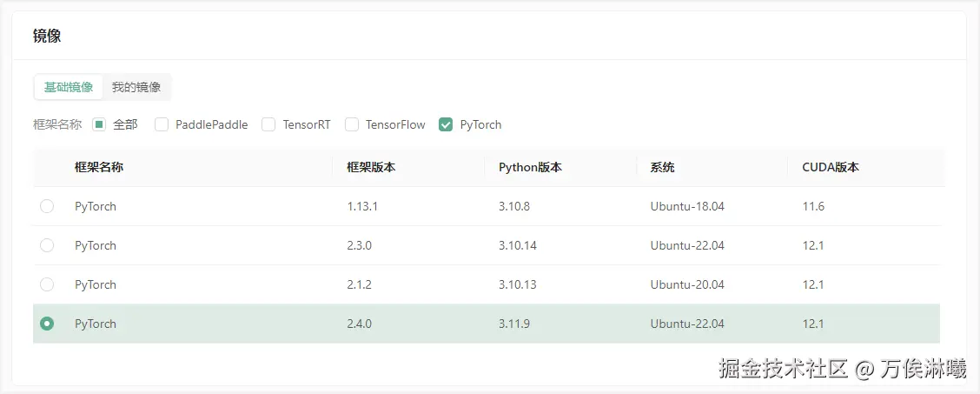
Task: Uncheck the PyTorch framework filter
Action: [446, 124]
